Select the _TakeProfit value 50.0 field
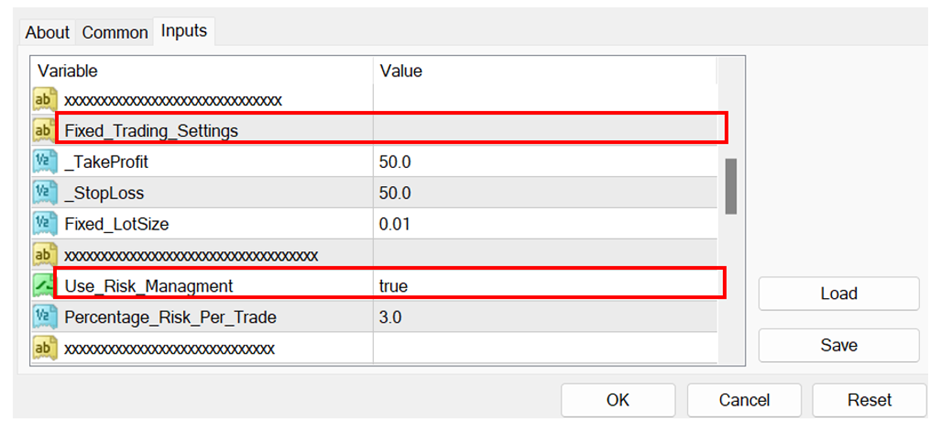Image resolution: width=940 pixels, height=422 pixels. click(x=396, y=161)
